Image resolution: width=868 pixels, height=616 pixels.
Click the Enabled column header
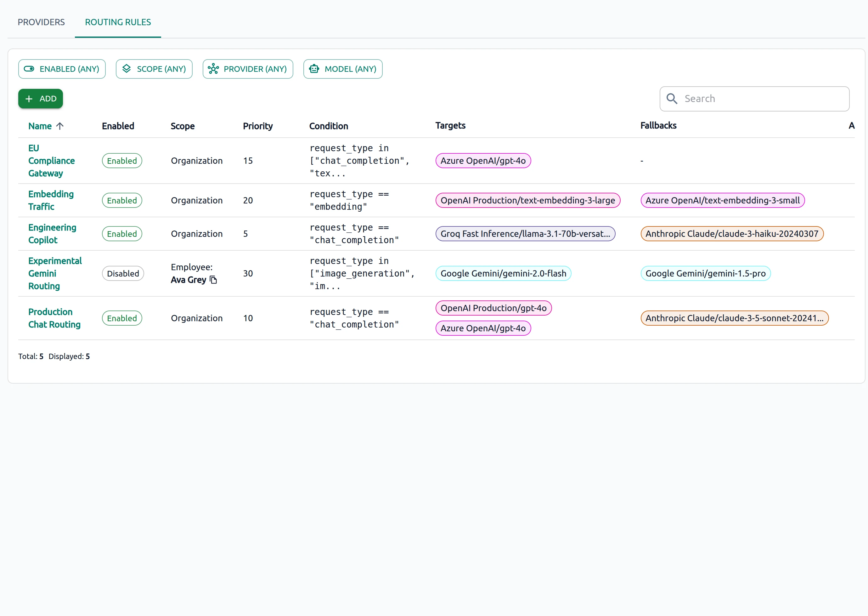coord(118,126)
